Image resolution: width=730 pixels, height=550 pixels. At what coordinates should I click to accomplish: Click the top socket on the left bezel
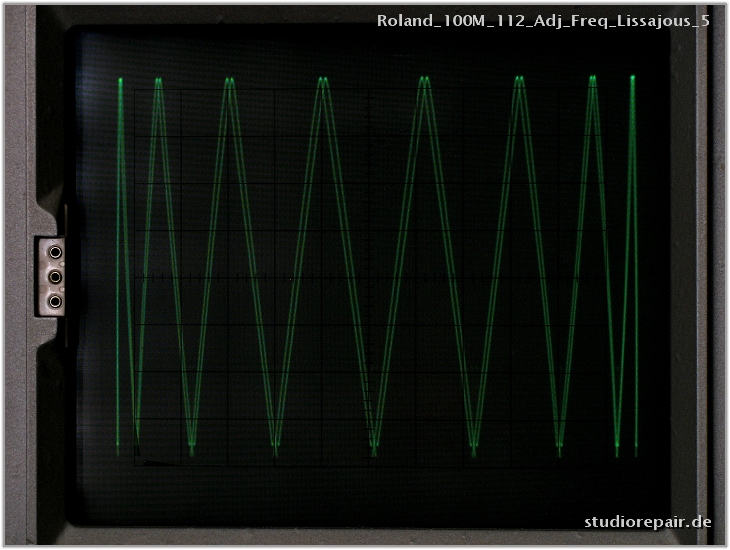(x=54, y=254)
